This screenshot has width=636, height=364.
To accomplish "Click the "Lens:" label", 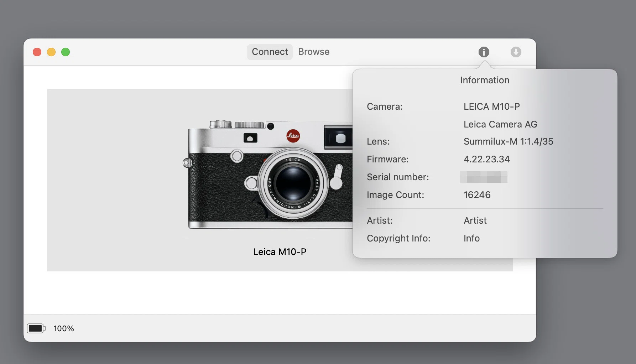I will [x=378, y=141].
